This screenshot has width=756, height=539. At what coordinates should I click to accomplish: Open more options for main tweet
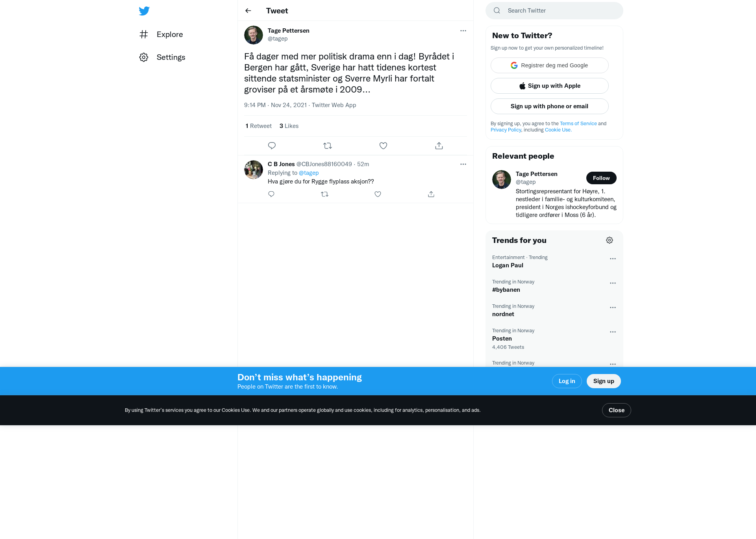(x=463, y=31)
